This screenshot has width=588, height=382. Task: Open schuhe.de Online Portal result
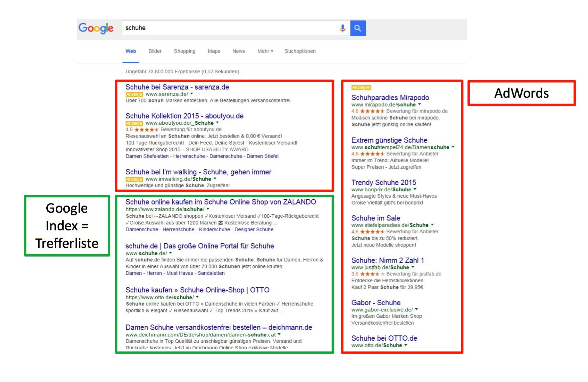pyautogui.click(x=200, y=246)
